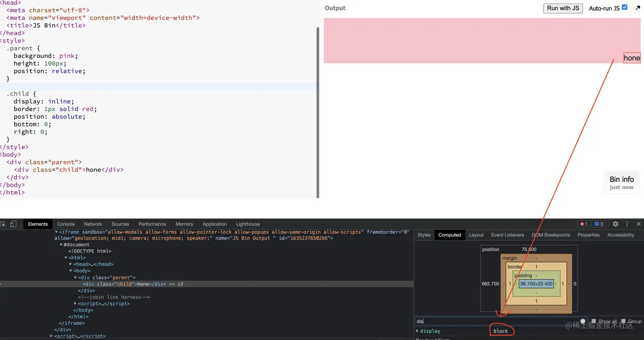Open the Lighthouse tab
The height and width of the screenshot is (340, 644).
coord(248,224)
